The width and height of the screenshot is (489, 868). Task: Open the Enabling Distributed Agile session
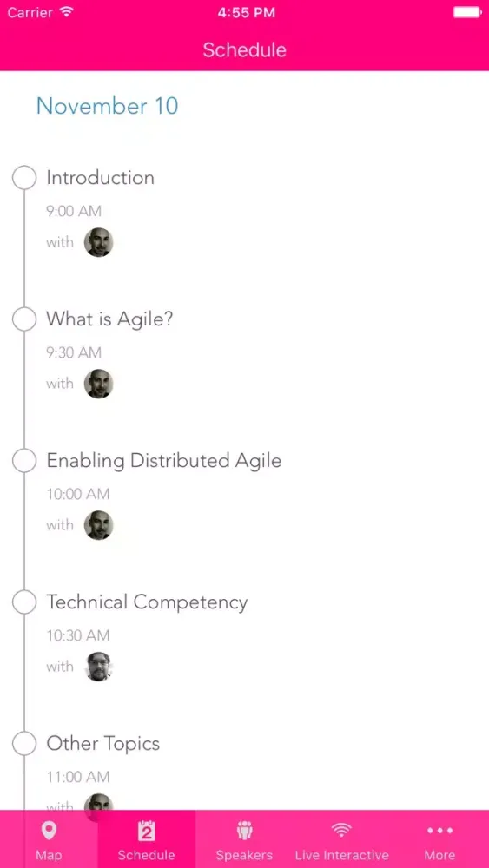tap(164, 461)
